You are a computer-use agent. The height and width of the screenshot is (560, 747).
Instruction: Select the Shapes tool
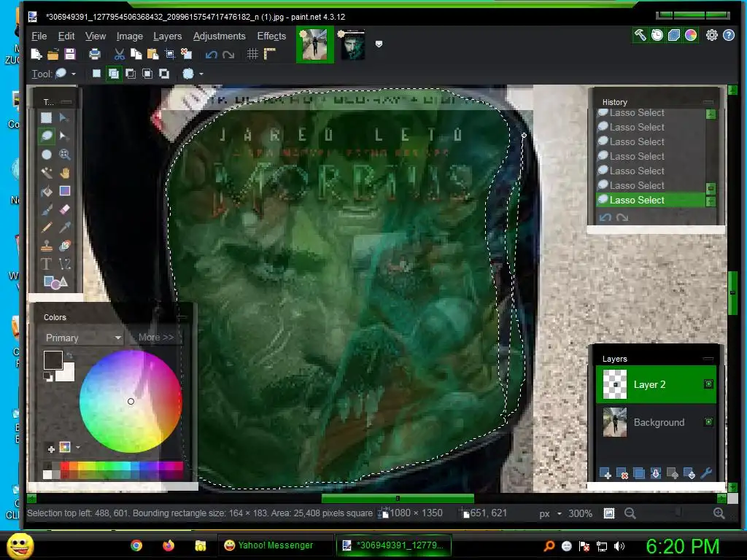pyautogui.click(x=55, y=282)
